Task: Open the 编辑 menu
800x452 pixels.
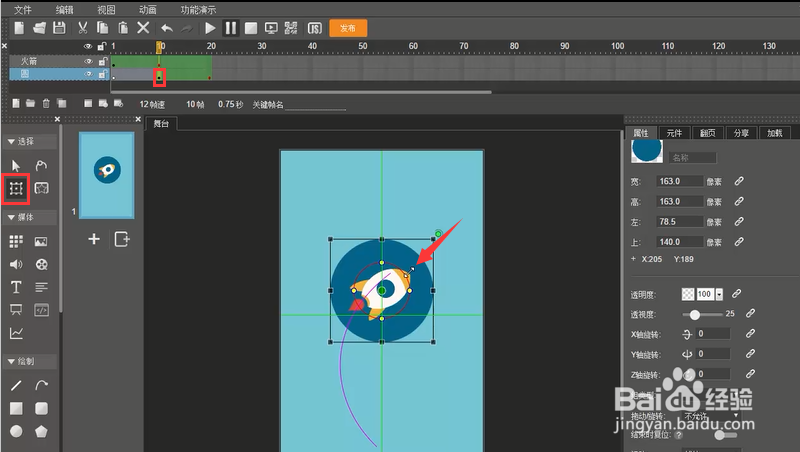Action: (64, 10)
